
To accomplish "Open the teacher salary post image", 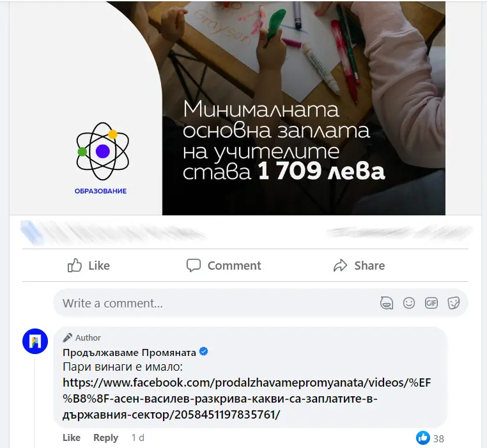I will 228,108.
